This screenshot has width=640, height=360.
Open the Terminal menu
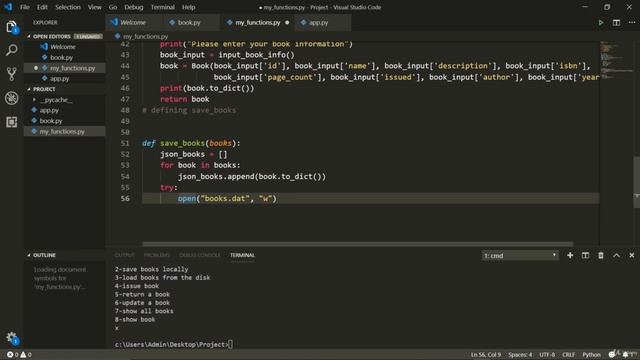(x=162, y=7)
